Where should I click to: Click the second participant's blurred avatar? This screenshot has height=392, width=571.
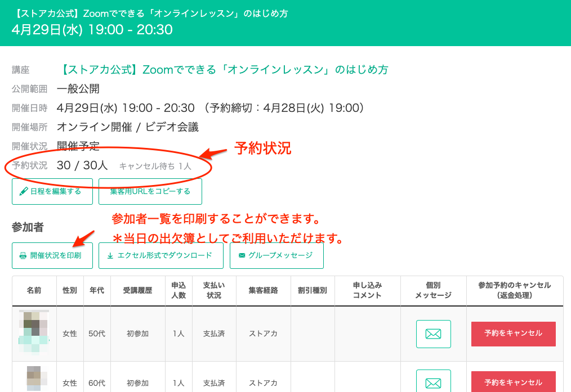coord(37,379)
